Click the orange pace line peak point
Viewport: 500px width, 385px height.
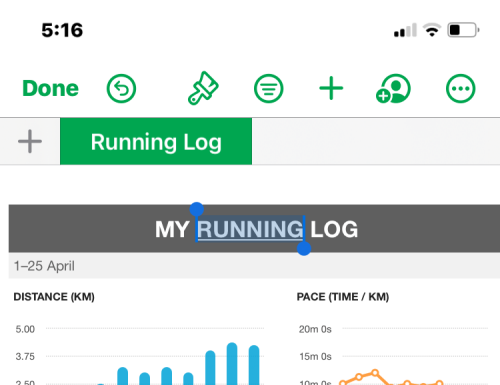coord(375,373)
